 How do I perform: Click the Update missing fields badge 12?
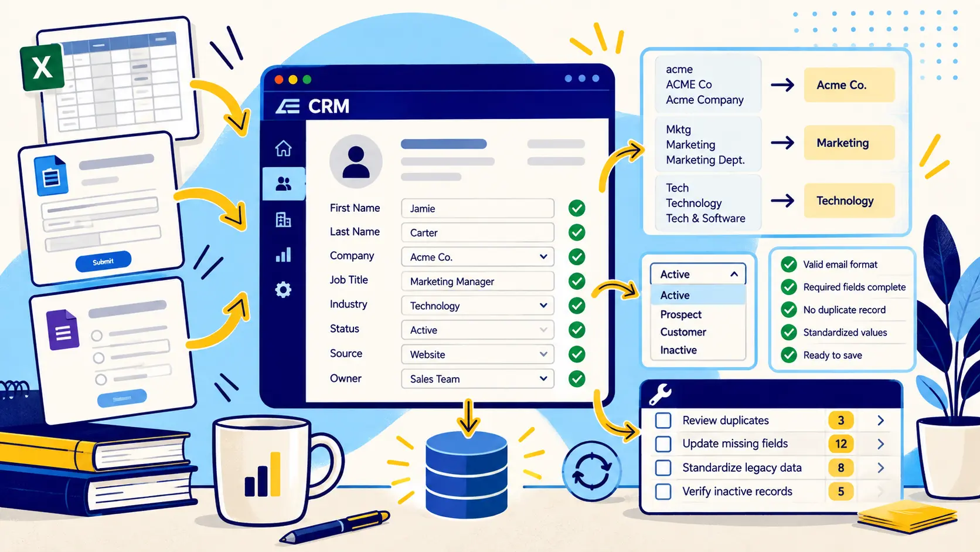click(841, 444)
